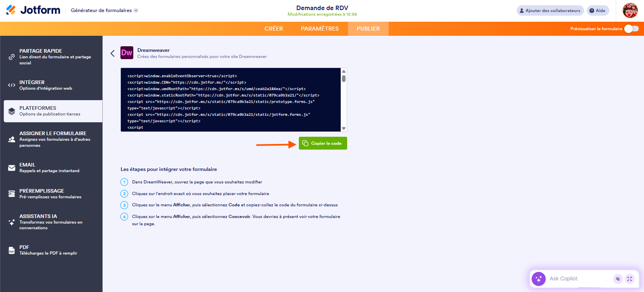Viewport: 644px width, 292px height.
Task: Switch to the CRÉER tab
Action: tap(274, 29)
